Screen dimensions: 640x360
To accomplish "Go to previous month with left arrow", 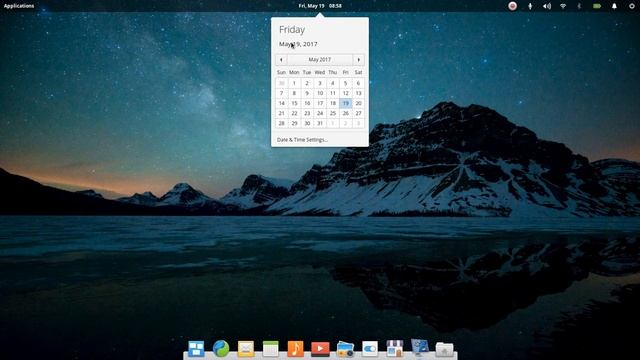I will [281, 60].
